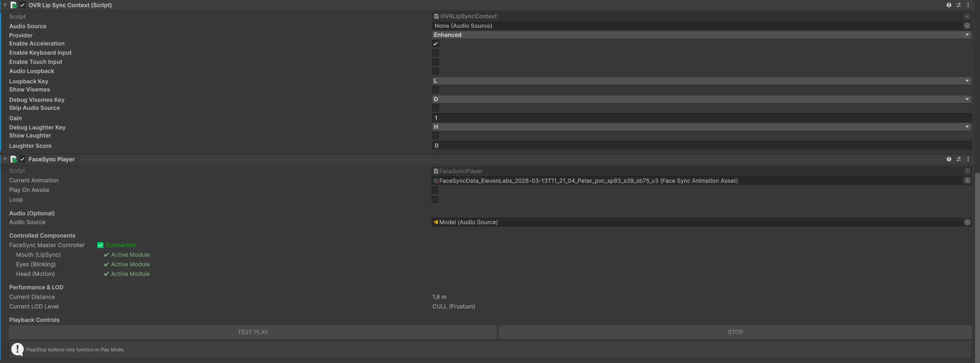Check Enable Keyboard Input
The width and height of the screenshot is (980, 363).
[435, 53]
